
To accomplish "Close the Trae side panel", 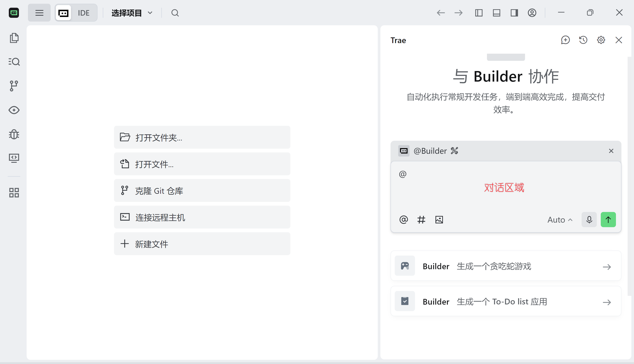I will (619, 40).
